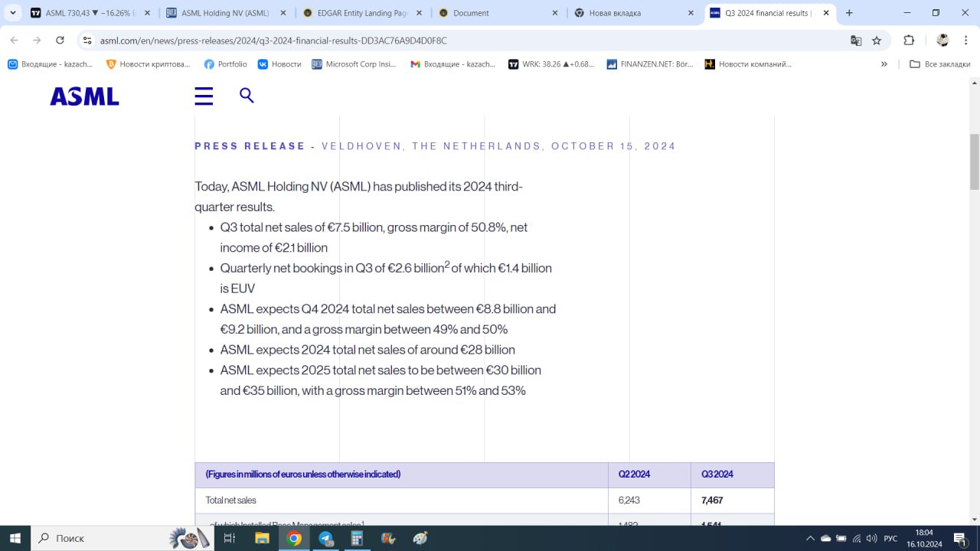Click 'ASML expects 2024 total net sales' bullet

click(x=367, y=350)
